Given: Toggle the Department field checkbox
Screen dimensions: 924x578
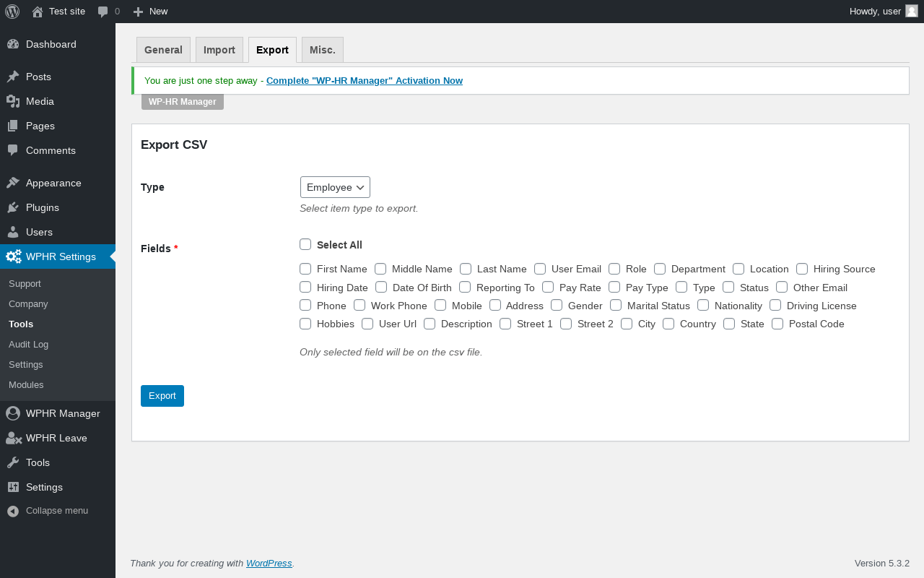Looking at the screenshot, I should pyautogui.click(x=660, y=269).
